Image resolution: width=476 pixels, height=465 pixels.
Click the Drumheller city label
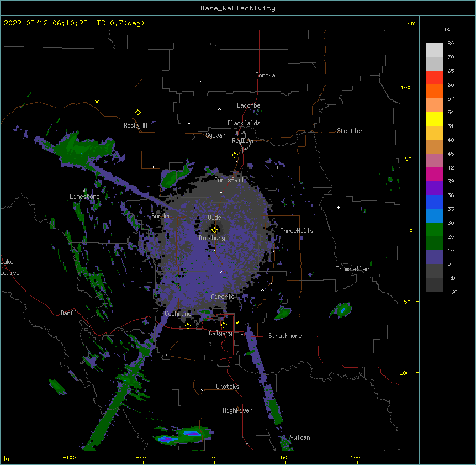pos(352,269)
